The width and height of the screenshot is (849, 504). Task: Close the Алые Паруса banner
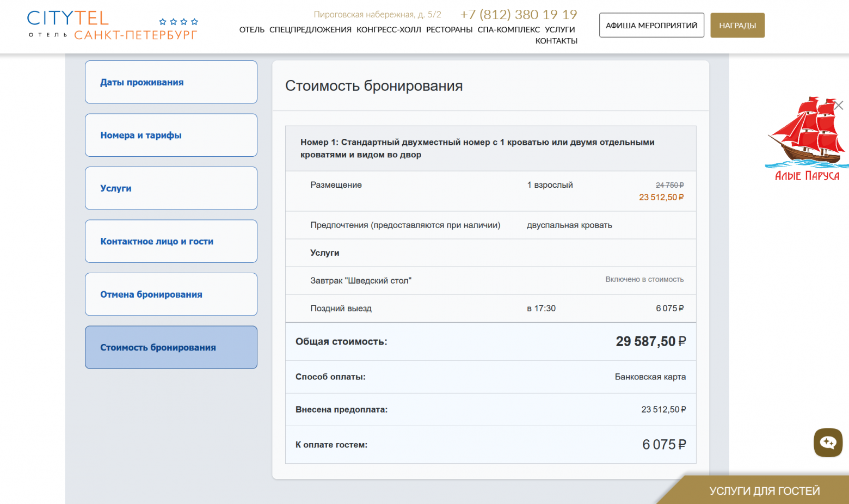click(x=839, y=106)
